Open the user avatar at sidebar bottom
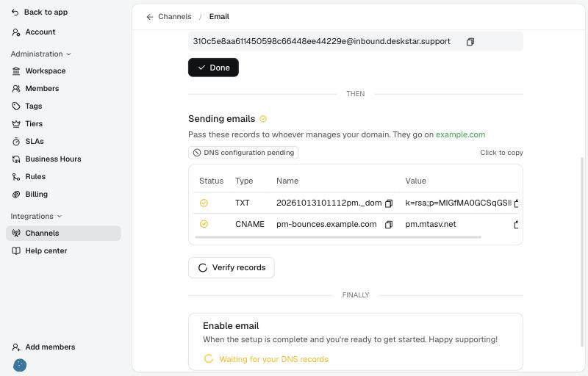 20,365
